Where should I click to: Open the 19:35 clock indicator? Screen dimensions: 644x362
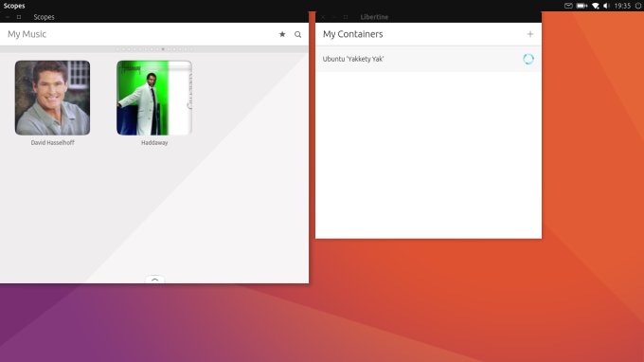[x=622, y=6]
